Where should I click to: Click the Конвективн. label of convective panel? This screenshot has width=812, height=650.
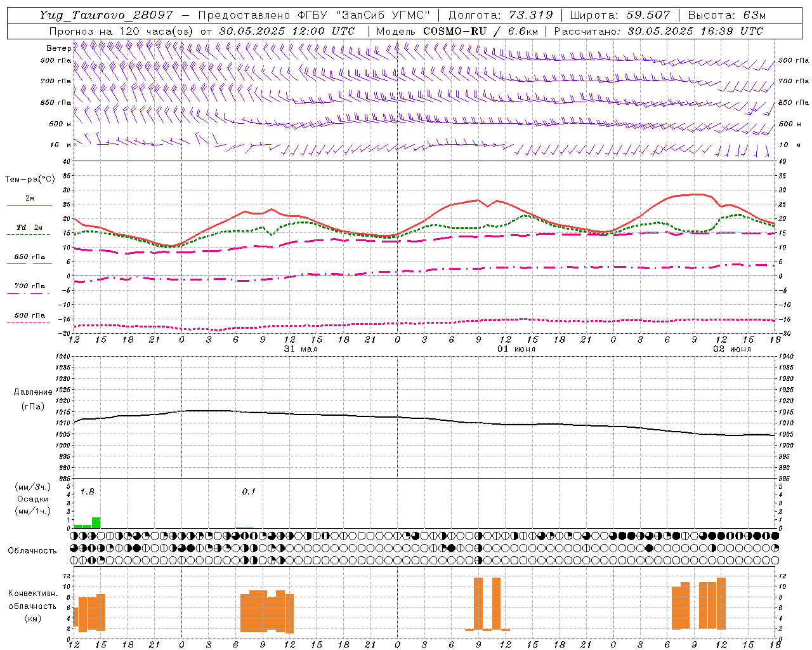click(x=33, y=594)
